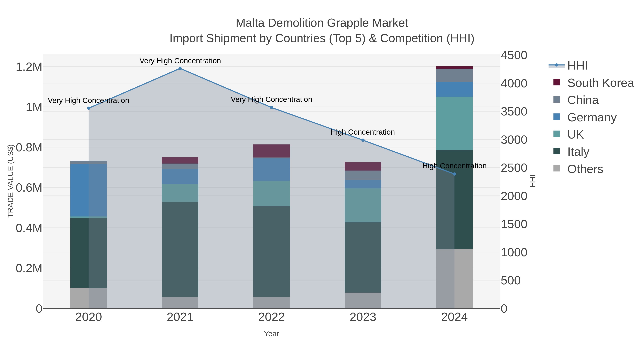Click the 2024 UK bar segment
This screenshot has width=644, height=362.
[455, 123]
